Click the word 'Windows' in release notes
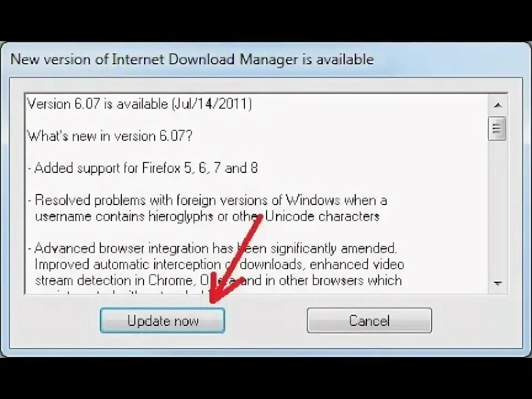 pos(313,200)
